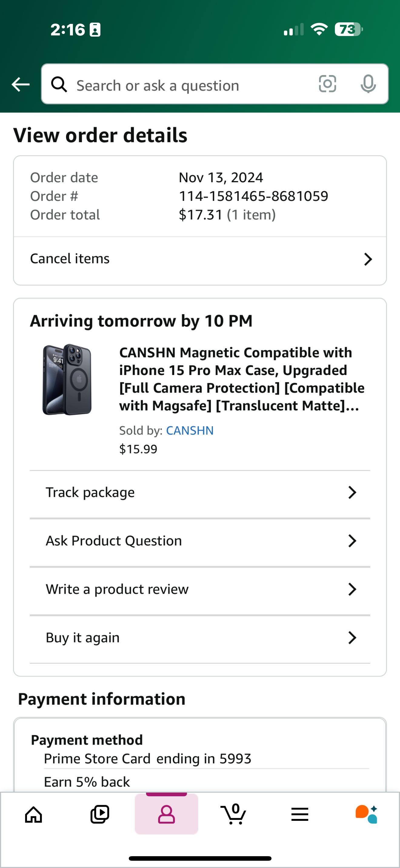This screenshot has width=400, height=868.
Task: Open Write a product review
Action: [x=117, y=589]
